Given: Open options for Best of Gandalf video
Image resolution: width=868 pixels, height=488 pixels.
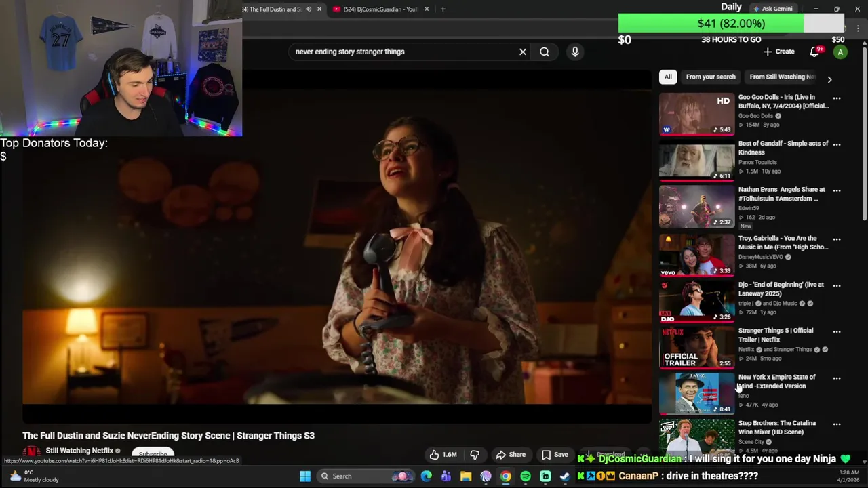Looking at the screenshot, I should pyautogui.click(x=837, y=144).
